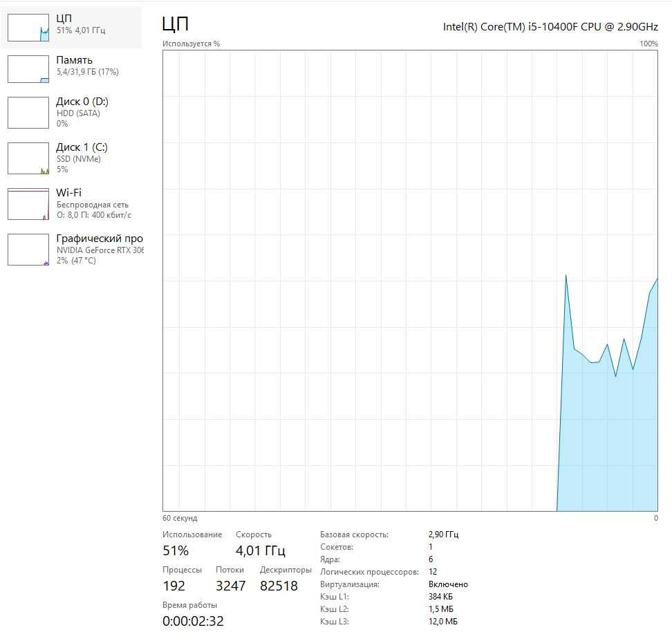Click the 'Кэш L3:' label
This screenshot has height=641, width=672.
click(x=335, y=622)
